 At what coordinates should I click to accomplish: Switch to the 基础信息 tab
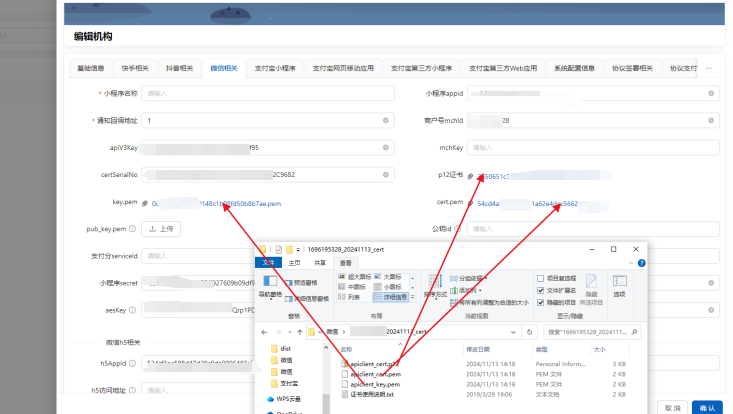pos(91,68)
